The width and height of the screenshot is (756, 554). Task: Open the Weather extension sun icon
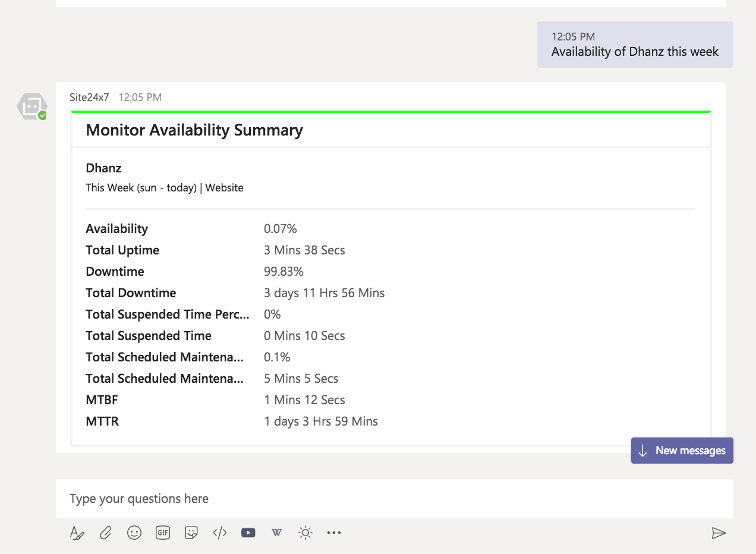pyautogui.click(x=305, y=533)
